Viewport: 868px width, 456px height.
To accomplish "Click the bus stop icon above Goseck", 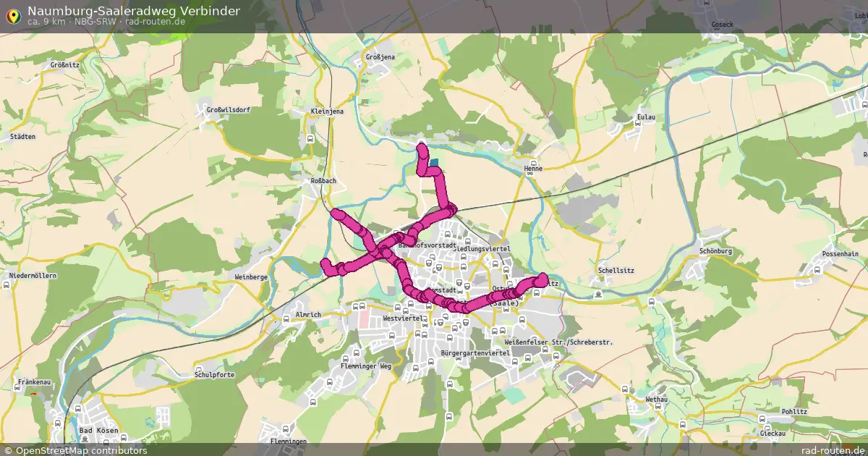I will click(x=706, y=3).
